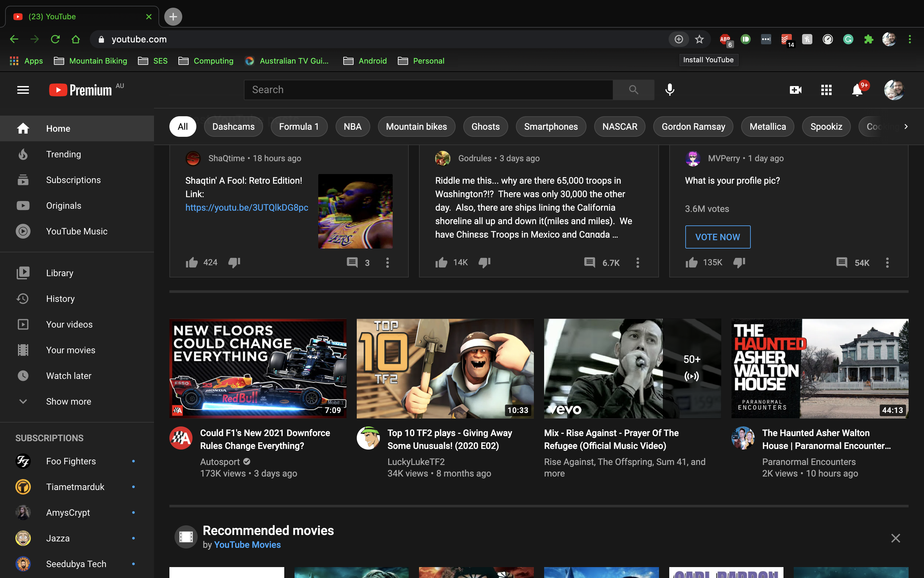Open the AdBlock Plus extension
The image size is (924, 578).
point(725,39)
